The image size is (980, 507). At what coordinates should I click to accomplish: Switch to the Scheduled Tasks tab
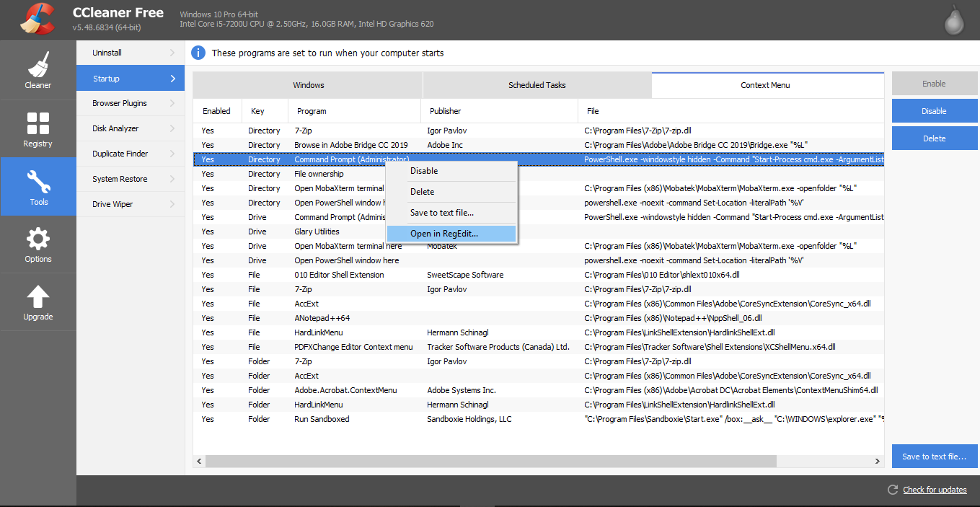(x=537, y=85)
